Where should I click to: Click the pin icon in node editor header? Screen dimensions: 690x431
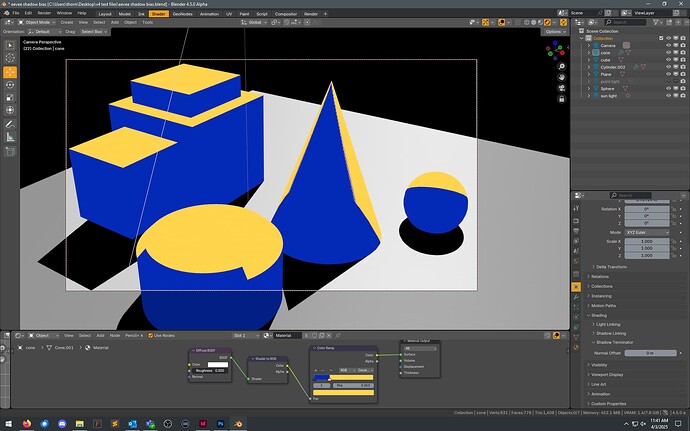point(338,335)
